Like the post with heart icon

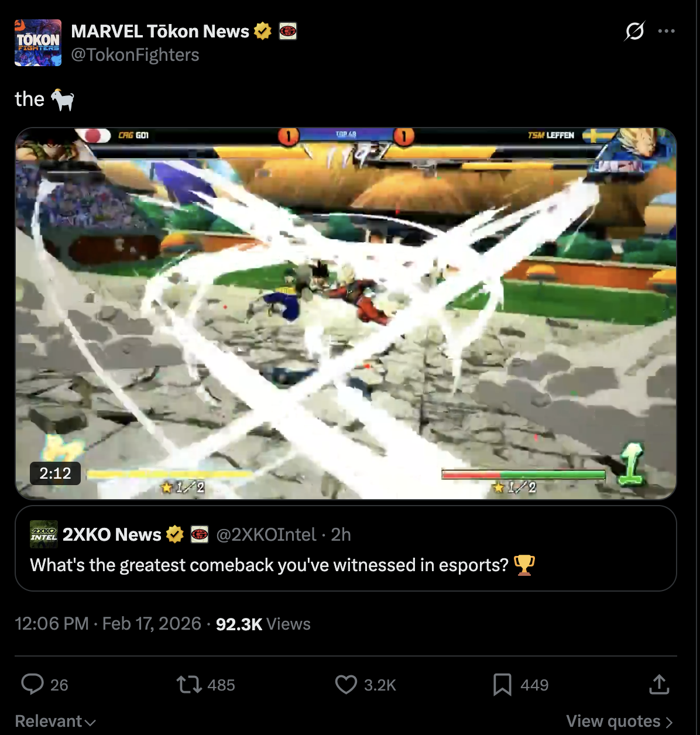[x=346, y=685]
